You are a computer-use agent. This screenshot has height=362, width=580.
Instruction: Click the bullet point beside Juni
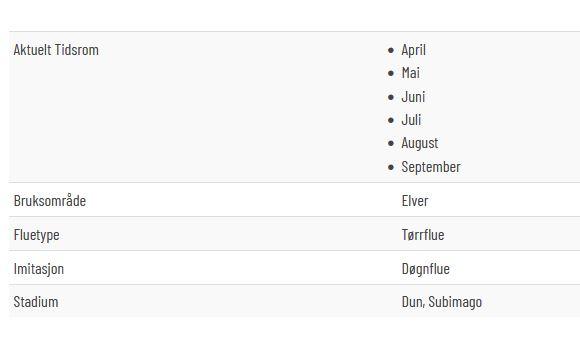tap(391, 97)
